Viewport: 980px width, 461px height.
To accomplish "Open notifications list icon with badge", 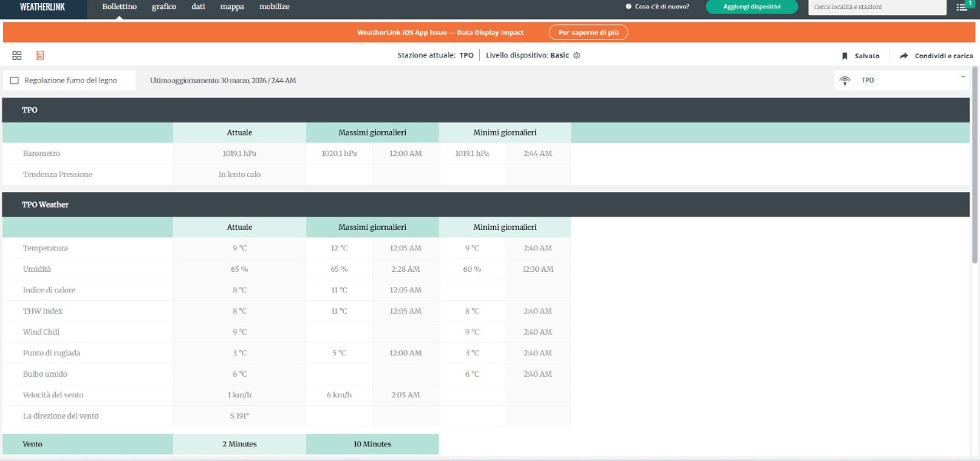I will [x=962, y=7].
